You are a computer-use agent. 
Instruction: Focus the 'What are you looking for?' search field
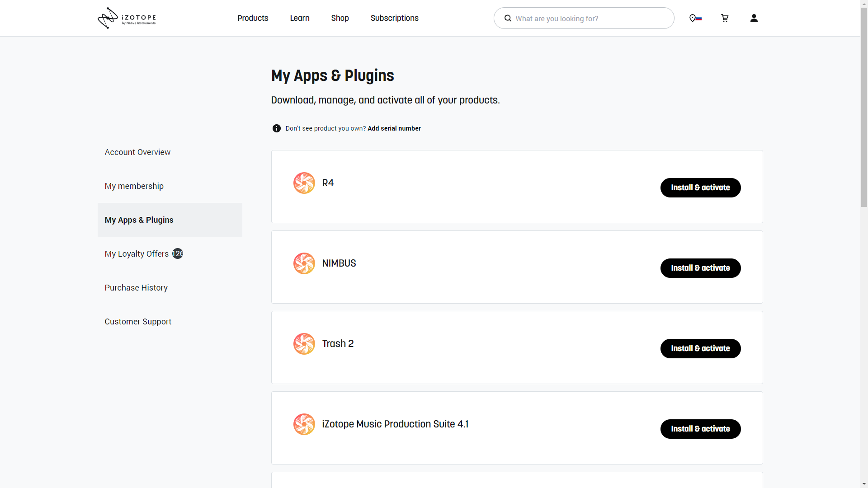[x=588, y=19]
